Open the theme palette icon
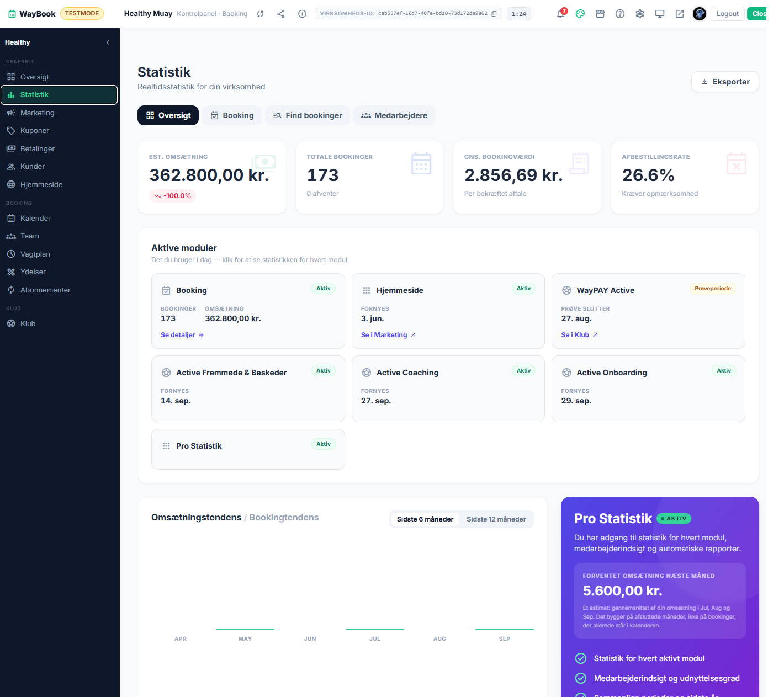 (x=580, y=14)
